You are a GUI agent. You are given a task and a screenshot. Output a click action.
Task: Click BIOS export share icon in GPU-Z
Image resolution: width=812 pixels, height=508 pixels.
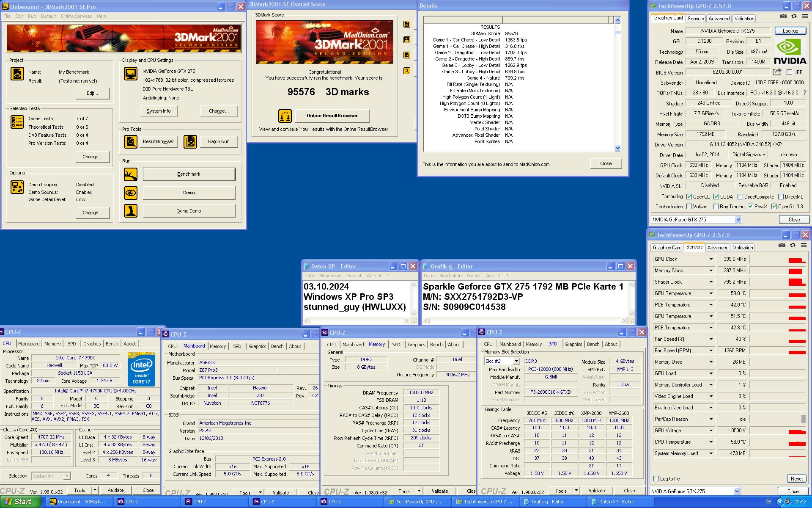[x=777, y=72]
